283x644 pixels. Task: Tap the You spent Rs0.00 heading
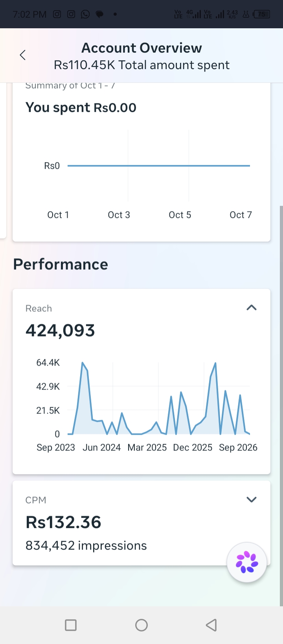[x=81, y=108]
